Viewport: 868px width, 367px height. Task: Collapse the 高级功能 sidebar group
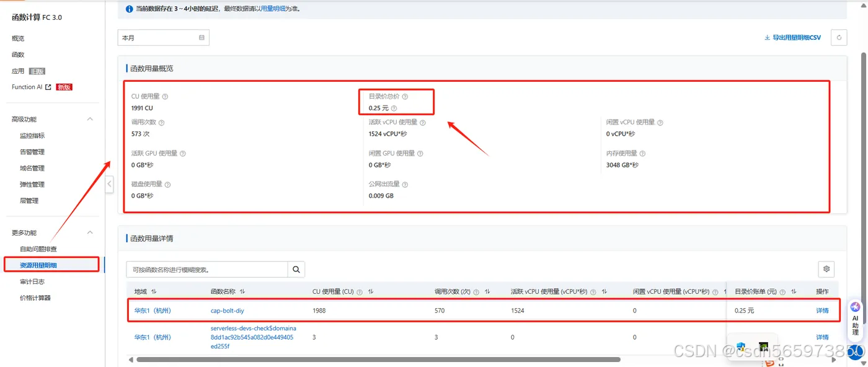coord(90,119)
